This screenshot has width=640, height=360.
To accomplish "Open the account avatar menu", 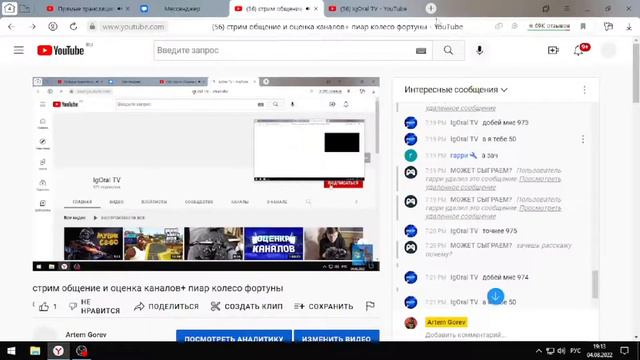I will coord(608,50).
